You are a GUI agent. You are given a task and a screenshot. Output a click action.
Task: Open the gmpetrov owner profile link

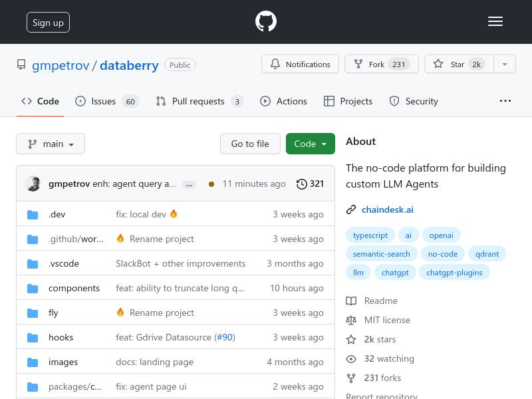click(x=61, y=65)
